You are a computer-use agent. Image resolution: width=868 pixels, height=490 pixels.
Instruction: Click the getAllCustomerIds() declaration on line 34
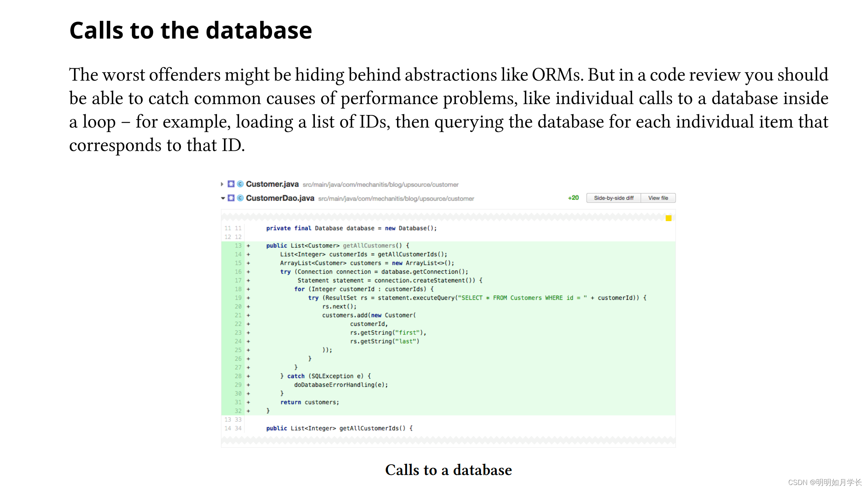click(x=339, y=428)
